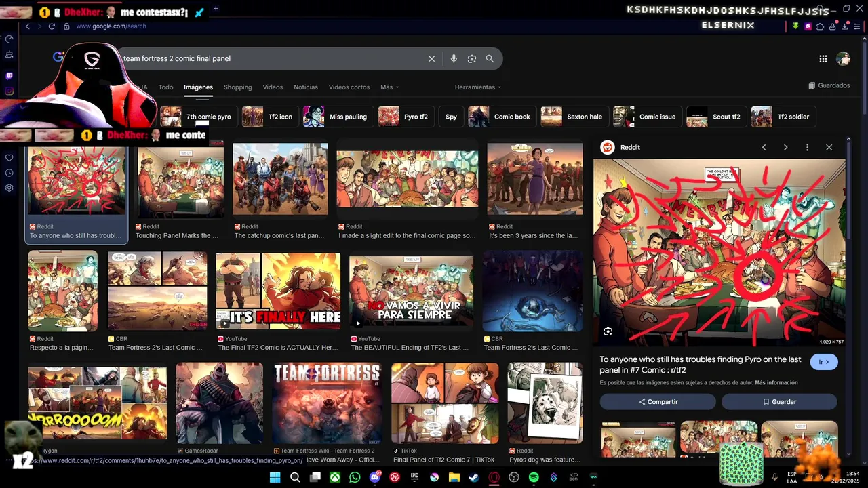Image resolution: width=868 pixels, height=488 pixels.
Task: Reload the page with the refresh icon
Action: point(52,26)
